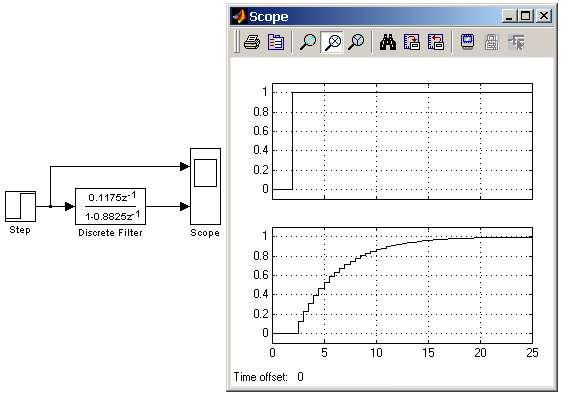Viewport: 562px width, 395px height.
Task: Select the Zoom Y-axis tool
Action: tap(356, 42)
